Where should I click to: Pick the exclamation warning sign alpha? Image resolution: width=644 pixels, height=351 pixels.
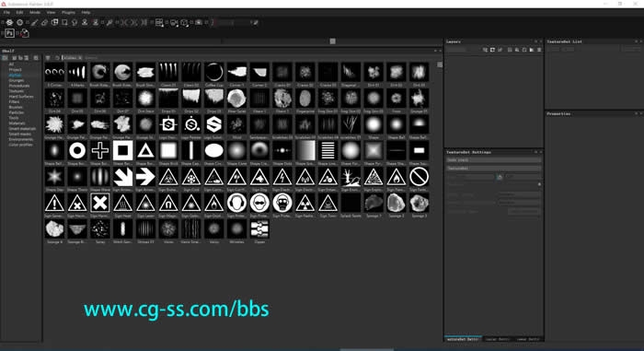(x=54, y=204)
